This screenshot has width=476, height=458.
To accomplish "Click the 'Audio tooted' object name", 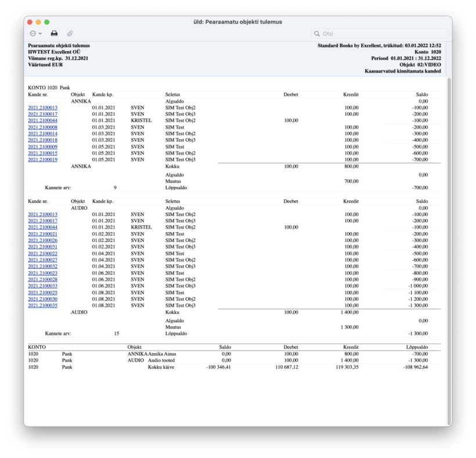I will [161, 360].
